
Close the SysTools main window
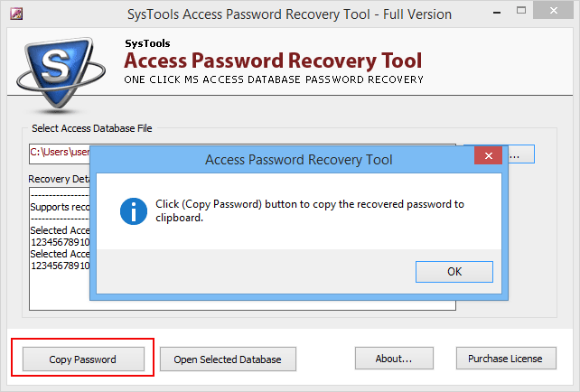tap(554, 11)
